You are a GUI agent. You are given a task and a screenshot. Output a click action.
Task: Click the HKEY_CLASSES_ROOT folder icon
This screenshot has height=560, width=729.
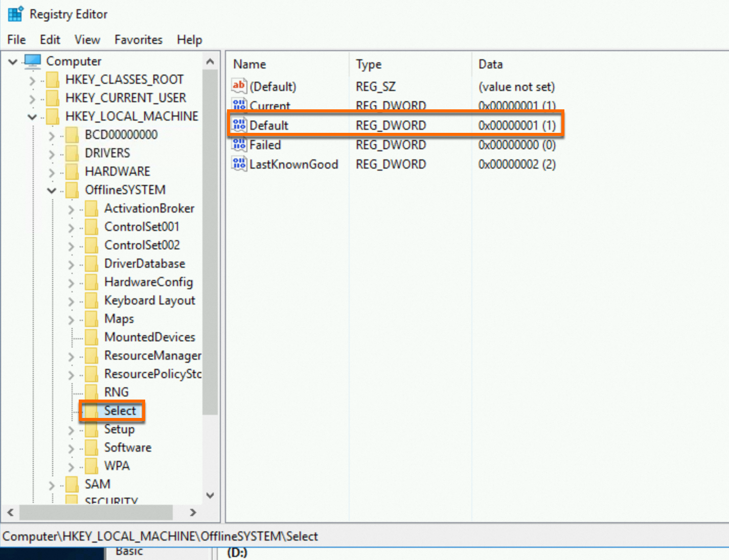tap(52, 80)
